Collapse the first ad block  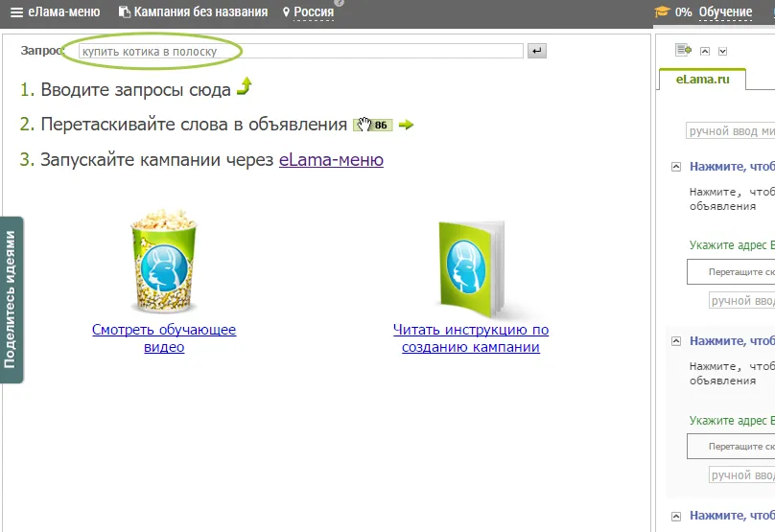[676, 167]
